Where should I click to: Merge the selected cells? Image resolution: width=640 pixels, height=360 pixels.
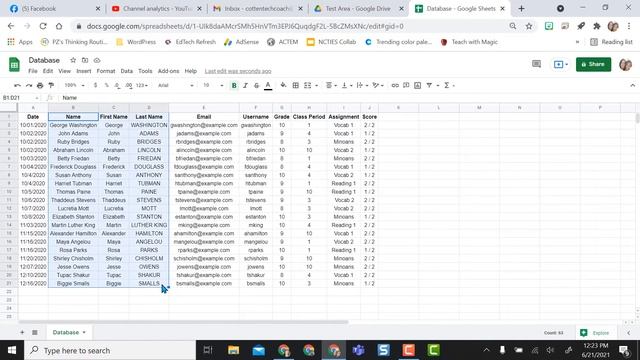(x=308, y=85)
